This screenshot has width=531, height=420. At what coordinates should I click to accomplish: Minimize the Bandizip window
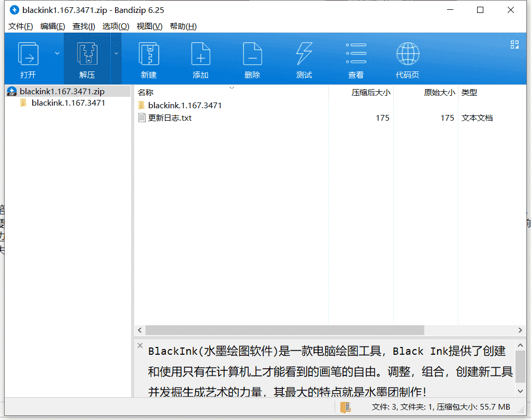pyautogui.click(x=450, y=10)
